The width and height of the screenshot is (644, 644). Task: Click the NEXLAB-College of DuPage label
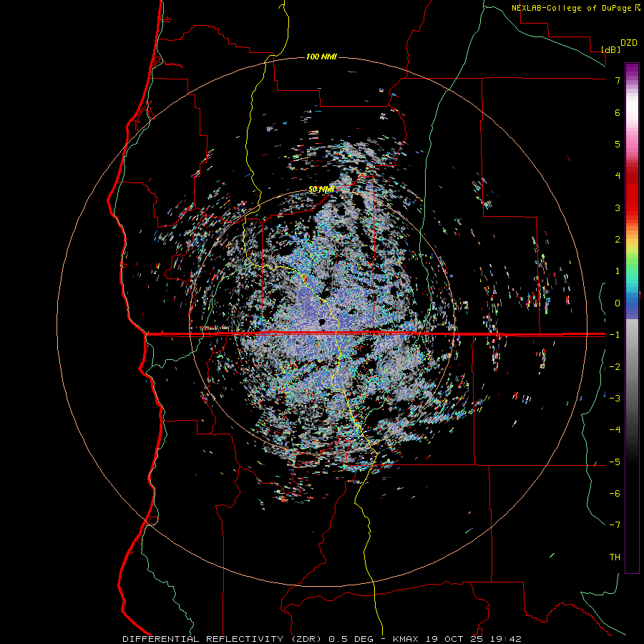click(x=575, y=8)
